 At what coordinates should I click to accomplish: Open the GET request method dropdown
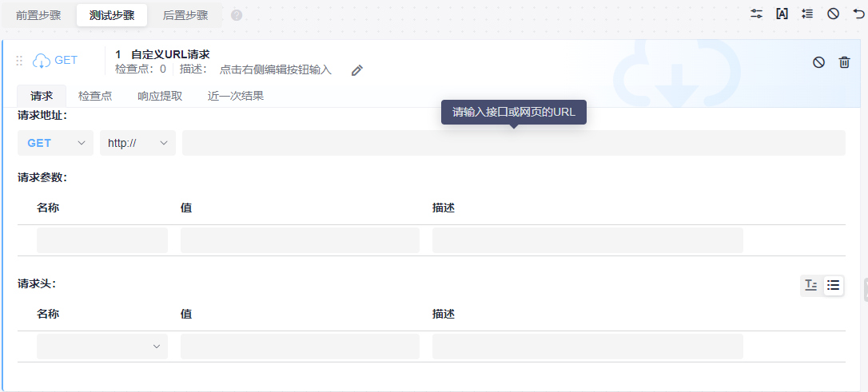coord(55,143)
